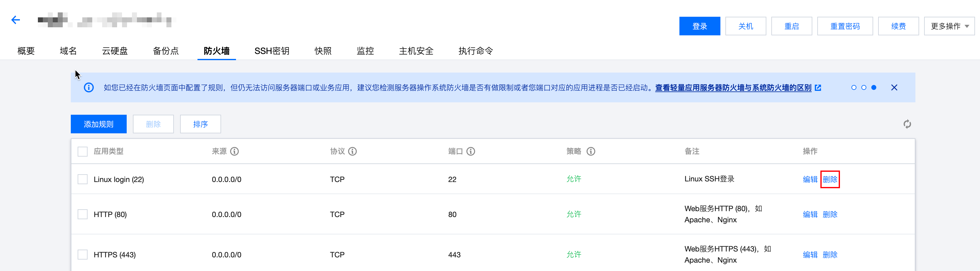Image resolution: width=980 pixels, height=271 pixels.
Task: Delete the Linux login (22) rule
Action: point(830,180)
